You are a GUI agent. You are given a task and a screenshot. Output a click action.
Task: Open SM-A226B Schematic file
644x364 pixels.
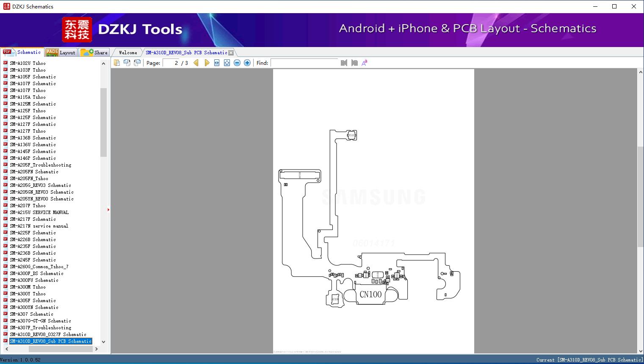pos(33,239)
